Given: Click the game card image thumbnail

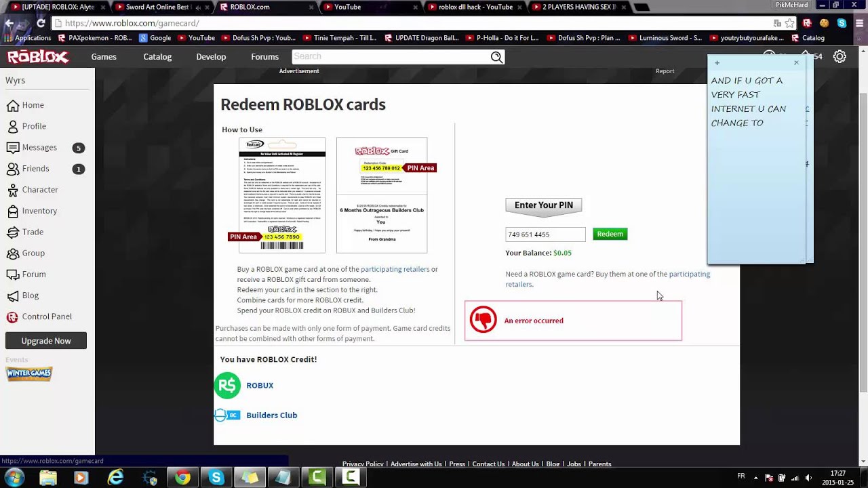Looking at the screenshot, I should point(282,195).
